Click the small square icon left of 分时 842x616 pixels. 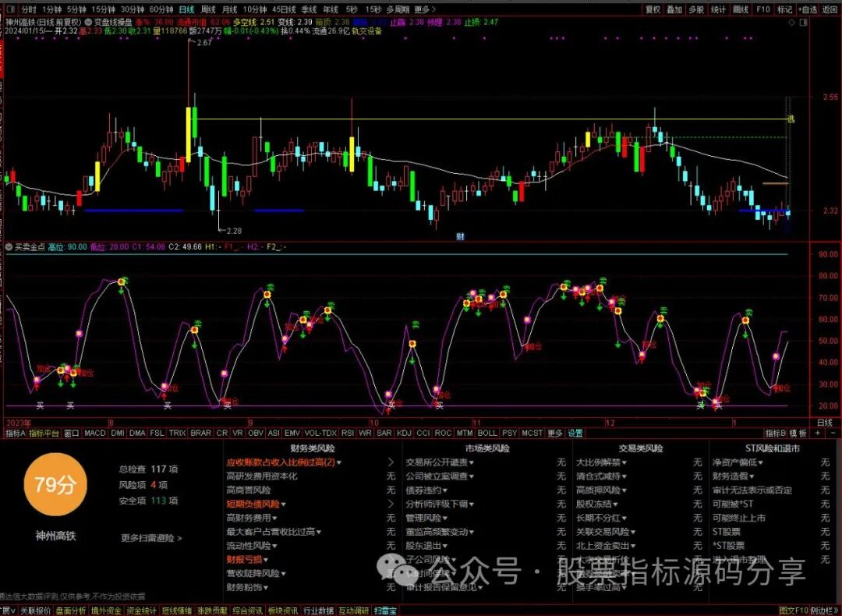click(11, 9)
